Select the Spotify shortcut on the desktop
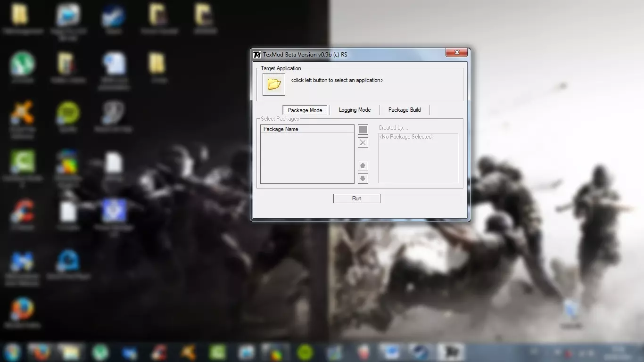Viewport: 644px width, 362px height. [68, 116]
